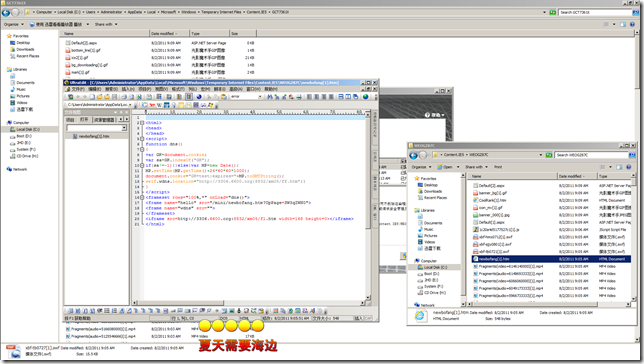Screen dimensions: 644x364
Task: Click the preview pane icon in WE0G287C toolbar
Action: (619, 167)
